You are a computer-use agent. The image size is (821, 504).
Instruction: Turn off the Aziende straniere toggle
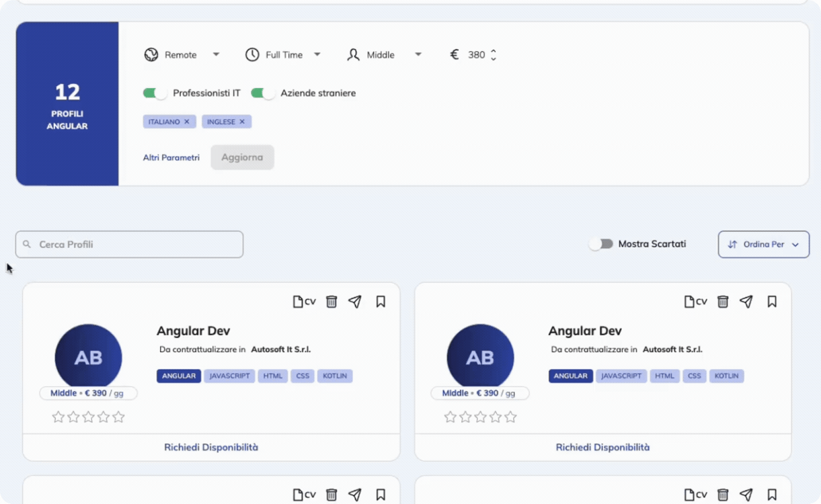pyautogui.click(x=263, y=93)
